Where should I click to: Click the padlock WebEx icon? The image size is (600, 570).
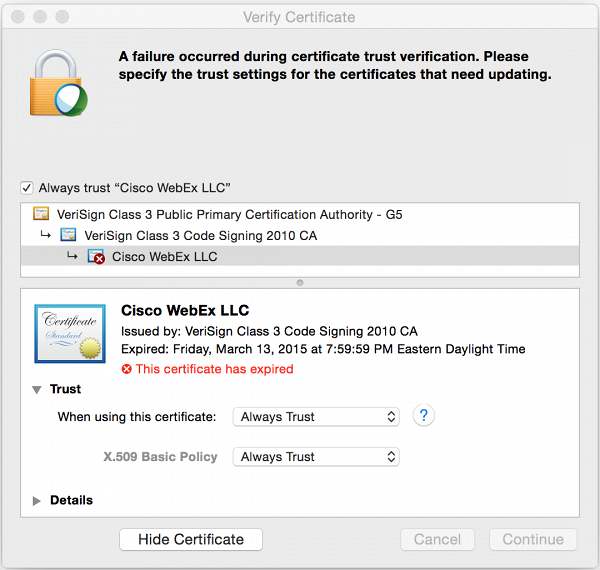59,83
